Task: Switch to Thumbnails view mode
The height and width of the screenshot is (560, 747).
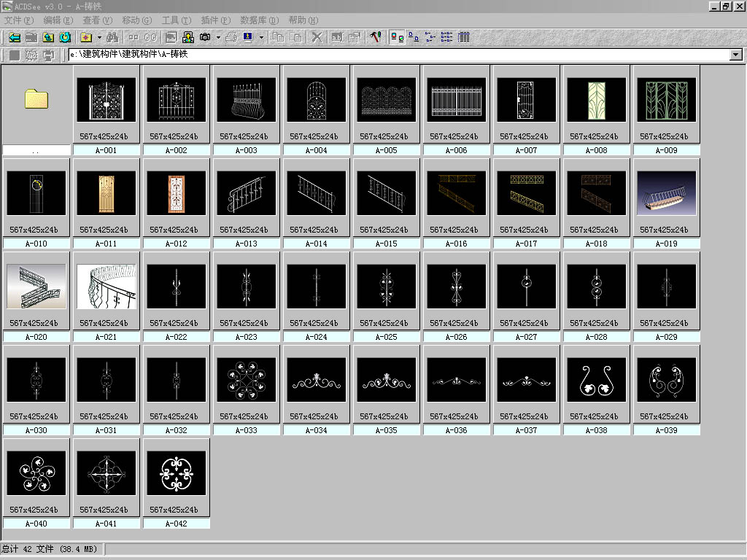Action: tap(397, 36)
